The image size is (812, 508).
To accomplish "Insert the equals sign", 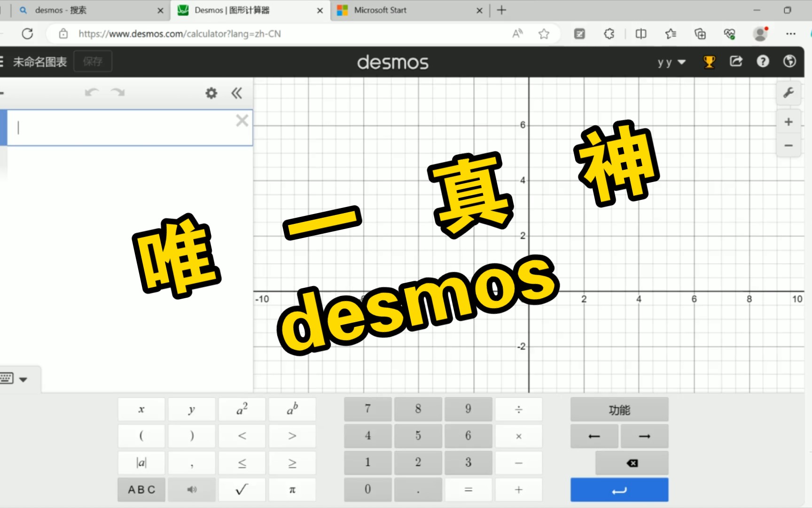I will 468,490.
